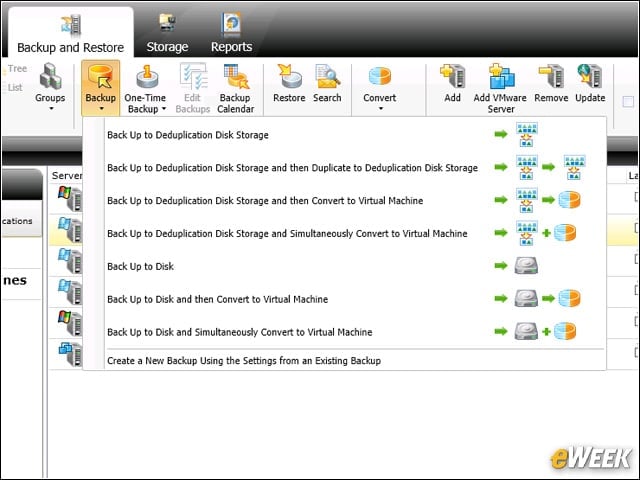640x480 pixels.
Task: Click second deduplication icon in Duplicate row
Action: tap(574, 167)
